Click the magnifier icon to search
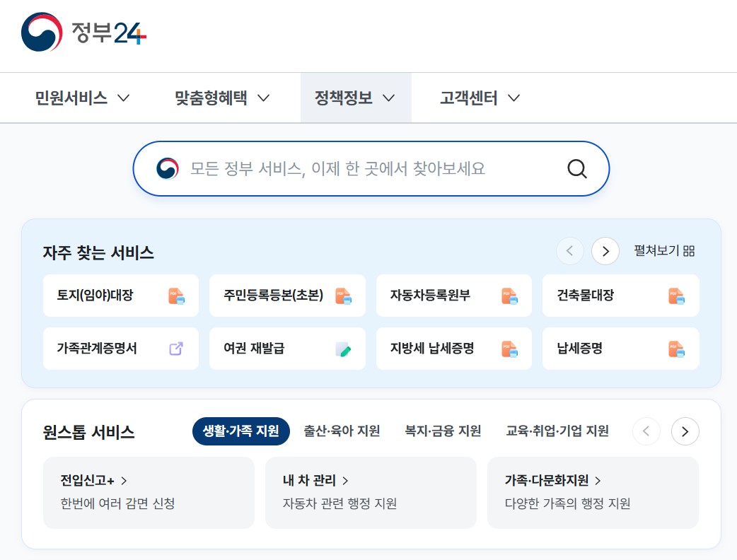 coord(576,168)
